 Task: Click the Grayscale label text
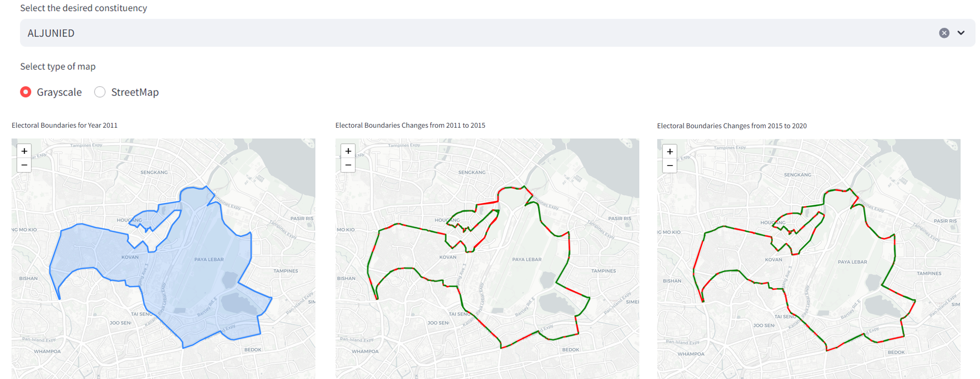click(59, 92)
